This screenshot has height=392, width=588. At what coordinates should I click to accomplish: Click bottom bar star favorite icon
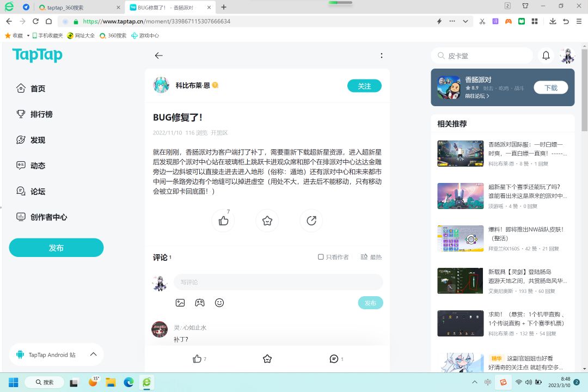click(267, 359)
